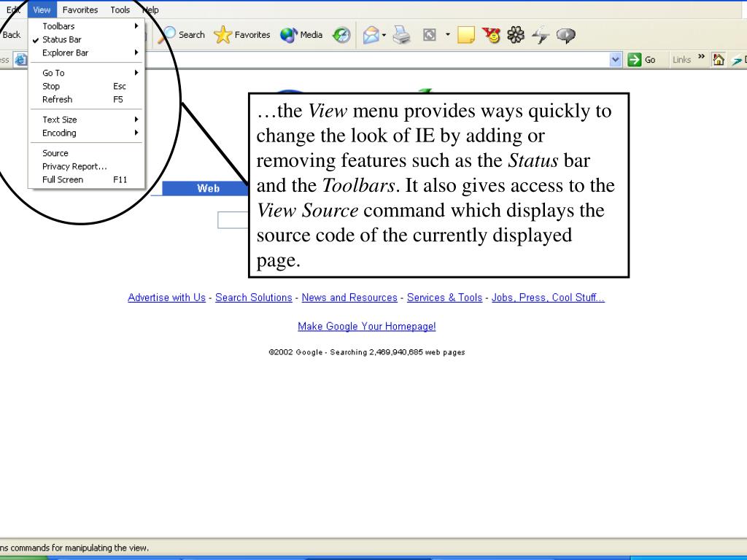Image resolution: width=747 pixels, height=560 pixels.
Task: Follow the Advertise with Us link
Action: [167, 297]
